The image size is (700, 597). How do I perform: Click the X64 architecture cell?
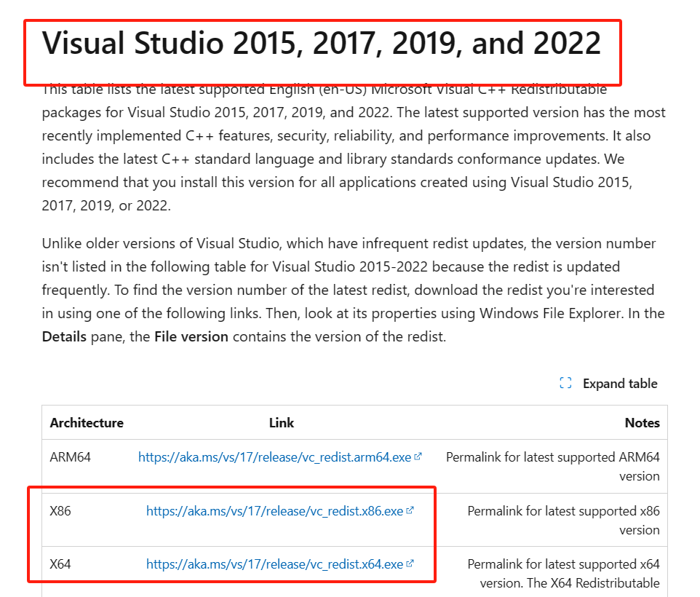60,564
